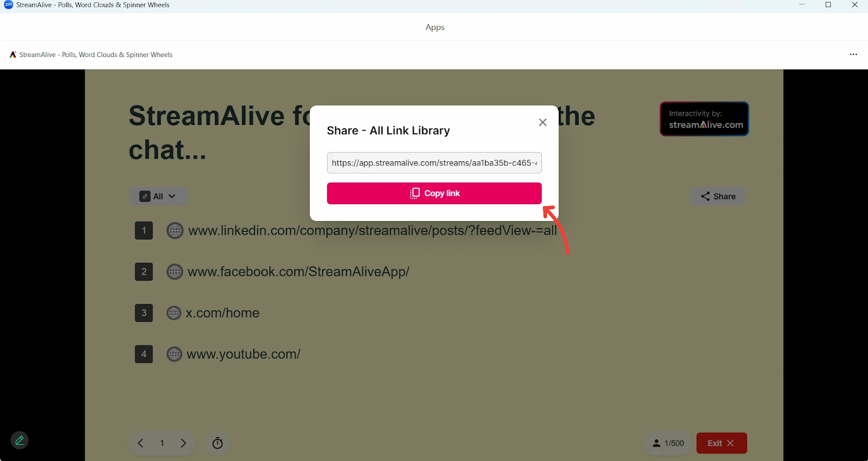Close the StreamAlive window
The height and width of the screenshot is (461, 868).
(x=855, y=5)
